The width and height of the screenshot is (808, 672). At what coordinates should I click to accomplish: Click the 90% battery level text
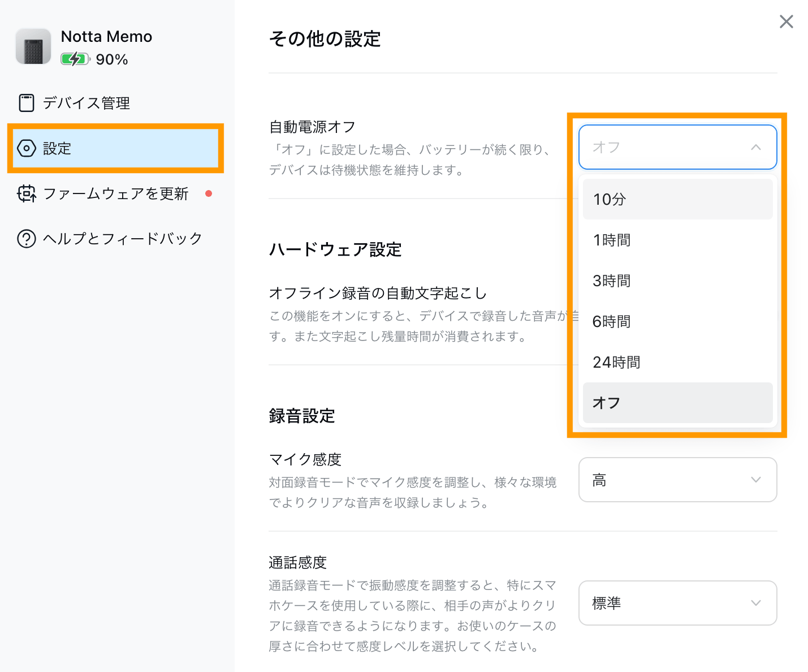112,59
